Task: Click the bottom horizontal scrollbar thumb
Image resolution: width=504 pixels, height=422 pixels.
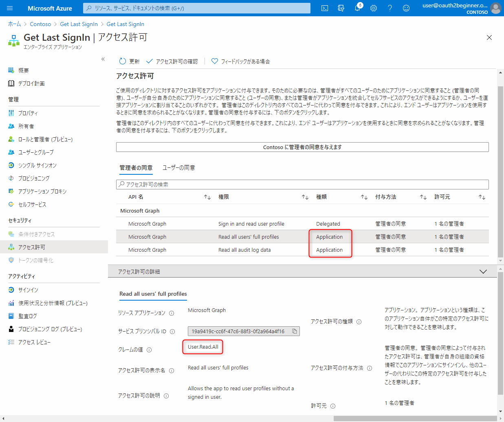Action: click(416, 418)
